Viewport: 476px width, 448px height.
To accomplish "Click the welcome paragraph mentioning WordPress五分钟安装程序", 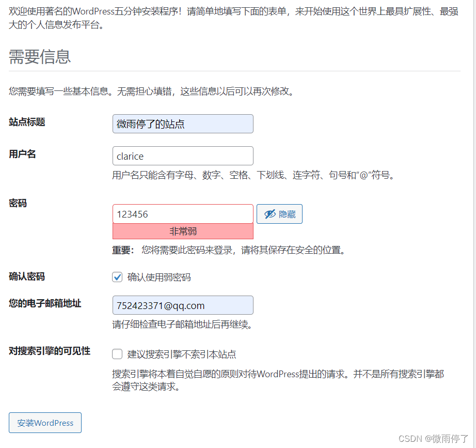I will pyautogui.click(x=233, y=18).
